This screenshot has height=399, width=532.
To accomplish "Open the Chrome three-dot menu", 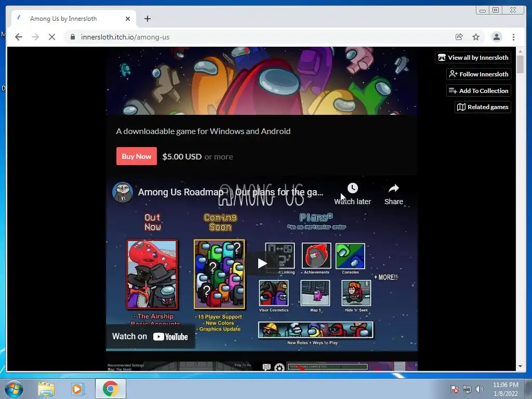I will (x=514, y=37).
